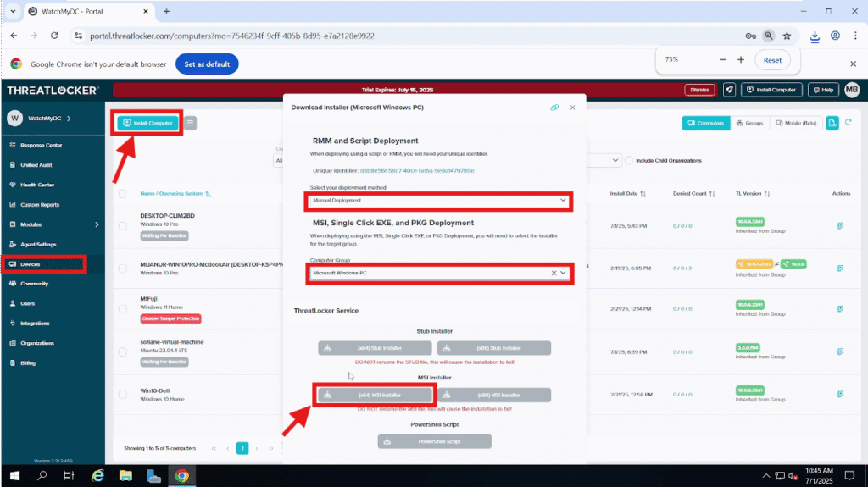
Task: Switch to Mobile (Beta) tab
Action: pyautogui.click(x=796, y=123)
